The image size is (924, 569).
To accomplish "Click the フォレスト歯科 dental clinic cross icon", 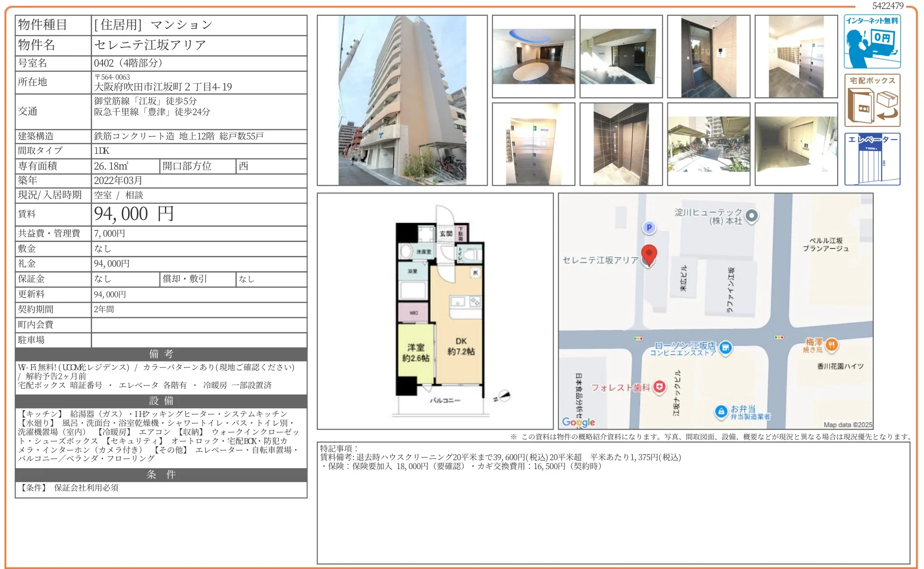I will click(x=659, y=386).
